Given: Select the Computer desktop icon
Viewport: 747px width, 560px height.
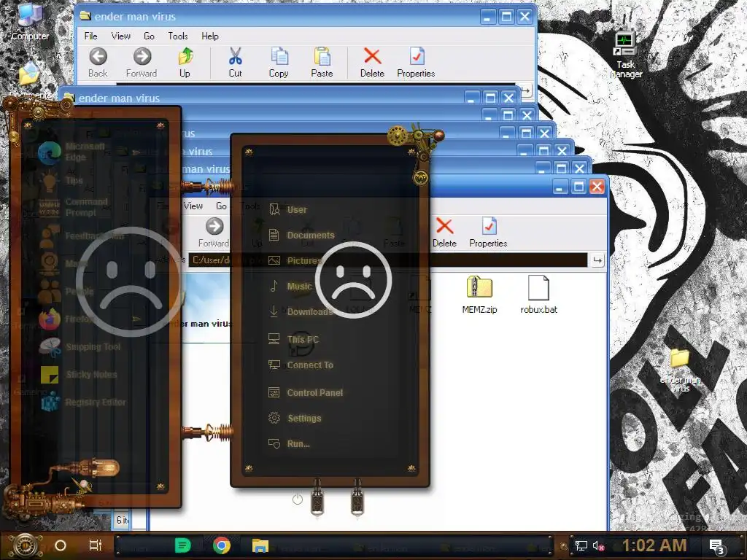Looking at the screenshot, I should click(x=29, y=22).
